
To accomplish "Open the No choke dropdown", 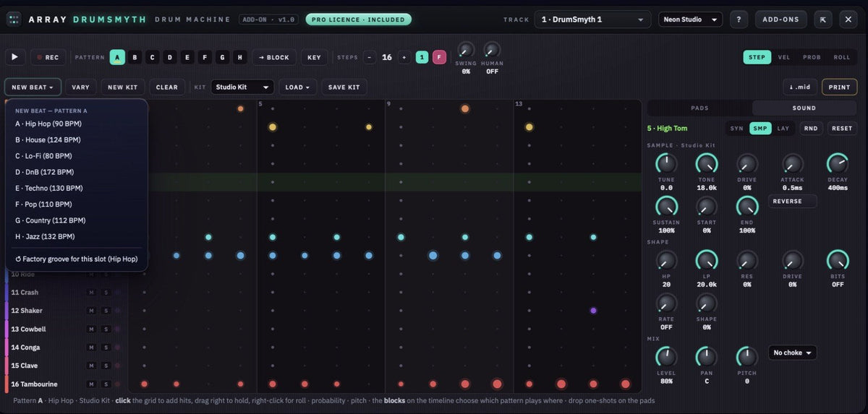I will pyautogui.click(x=792, y=353).
